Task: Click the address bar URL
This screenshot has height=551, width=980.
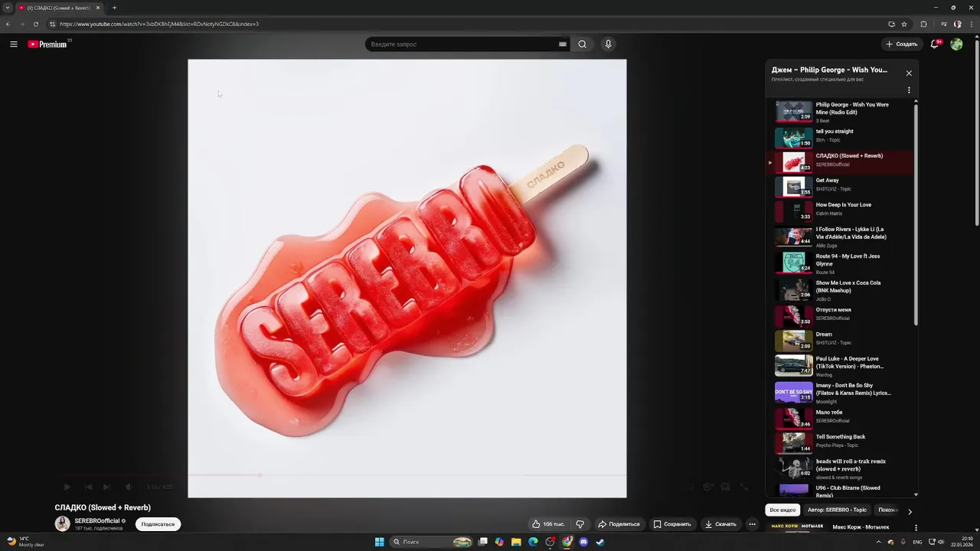Action: pyautogui.click(x=159, y=24)
